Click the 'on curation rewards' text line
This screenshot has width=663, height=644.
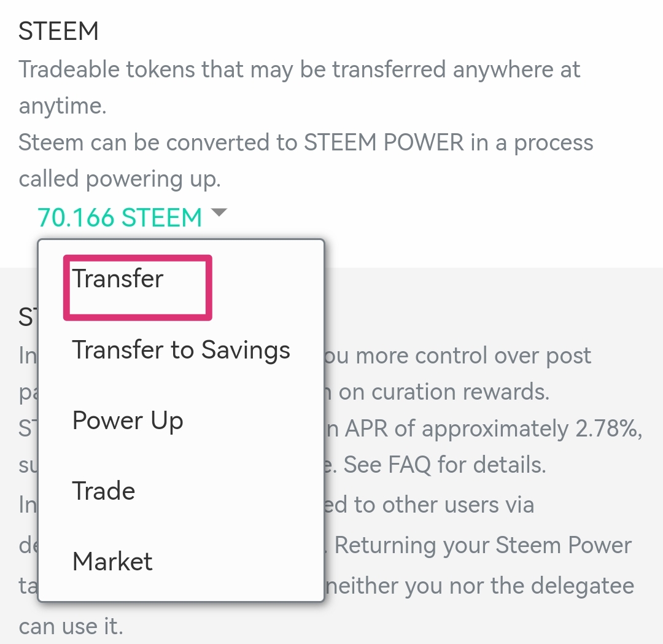[x=444, y=392]
